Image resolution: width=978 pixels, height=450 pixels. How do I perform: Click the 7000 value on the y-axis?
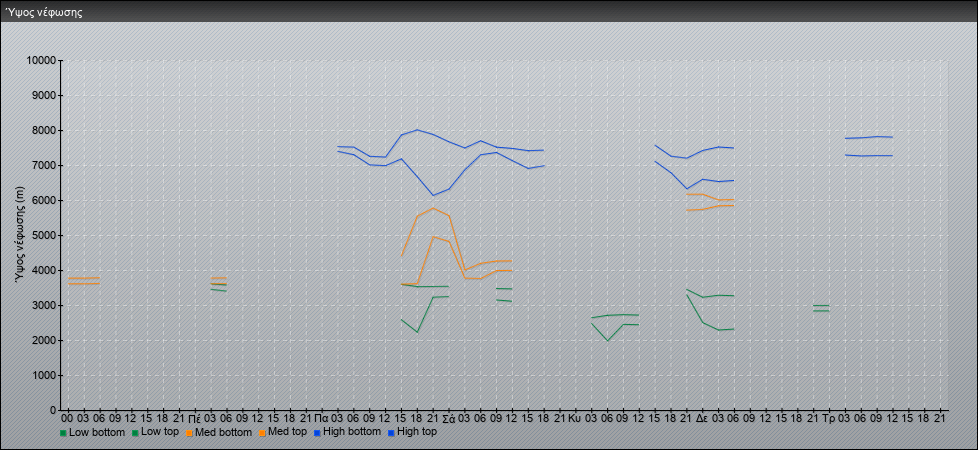point(44,165)
